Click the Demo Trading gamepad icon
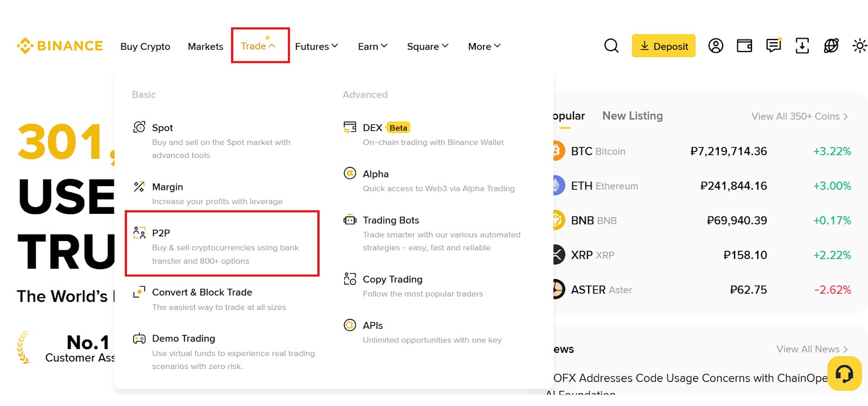868x406 pixels. (139, 339)
